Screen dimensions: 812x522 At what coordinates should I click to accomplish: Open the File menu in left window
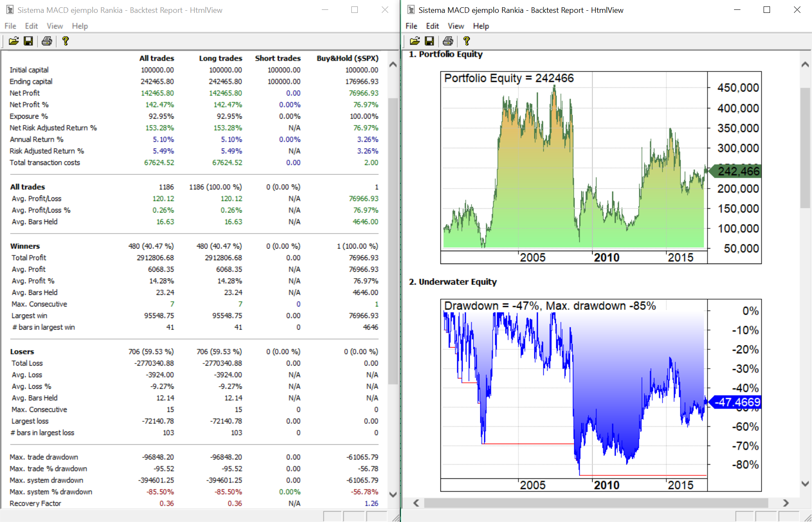pos(10,26)
